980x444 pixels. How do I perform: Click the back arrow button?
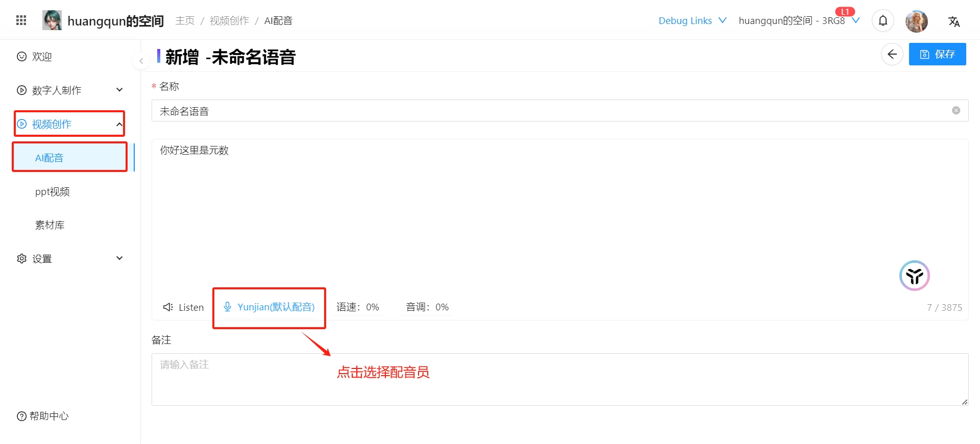pos(892,54)
